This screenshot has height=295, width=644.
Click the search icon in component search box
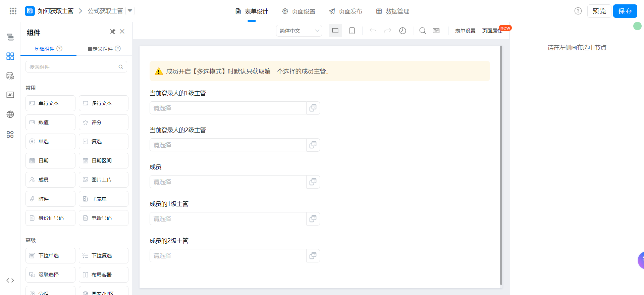121,67
